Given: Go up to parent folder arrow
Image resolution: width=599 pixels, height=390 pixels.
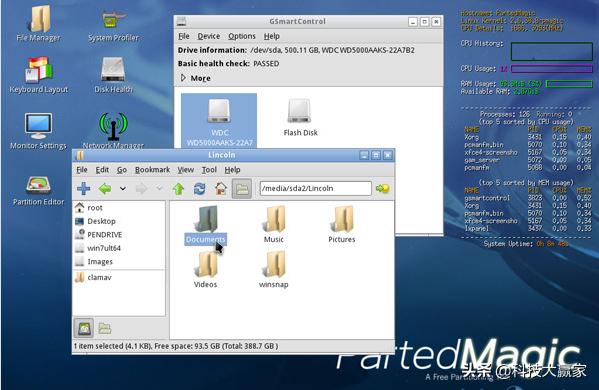Looking at the screenshot, I should [178, 188].
